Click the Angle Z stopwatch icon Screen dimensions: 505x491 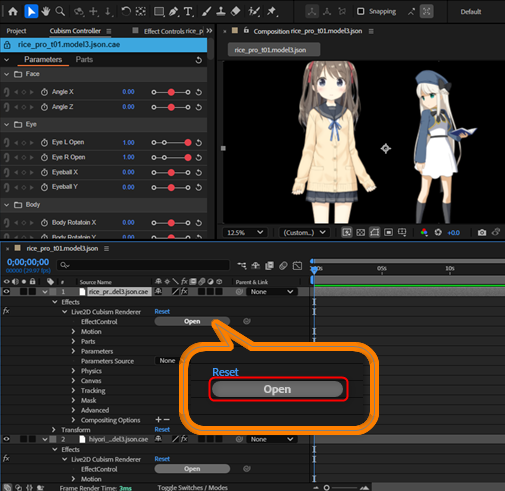(x=44, y=107)
